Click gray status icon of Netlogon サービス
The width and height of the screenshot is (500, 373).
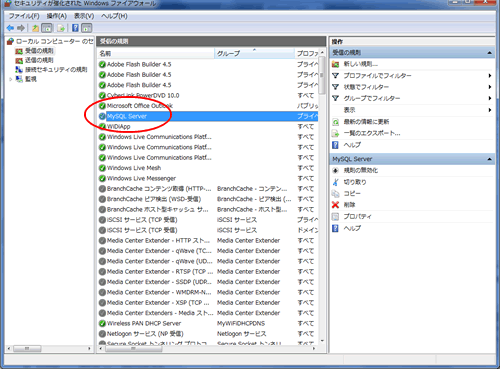[x=102, y=334]
